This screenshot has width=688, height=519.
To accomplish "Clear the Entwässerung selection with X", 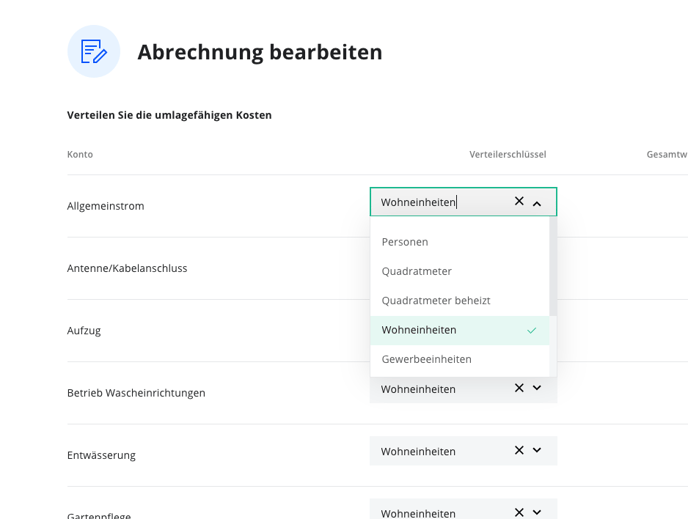I will tap(519, 450).
